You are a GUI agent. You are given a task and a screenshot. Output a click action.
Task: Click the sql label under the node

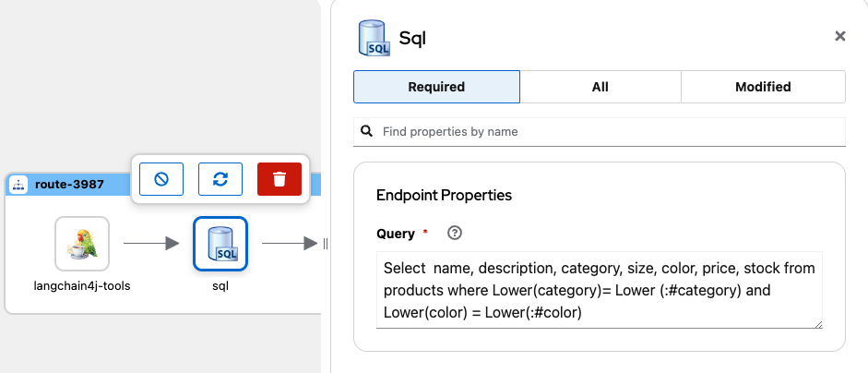220,285
